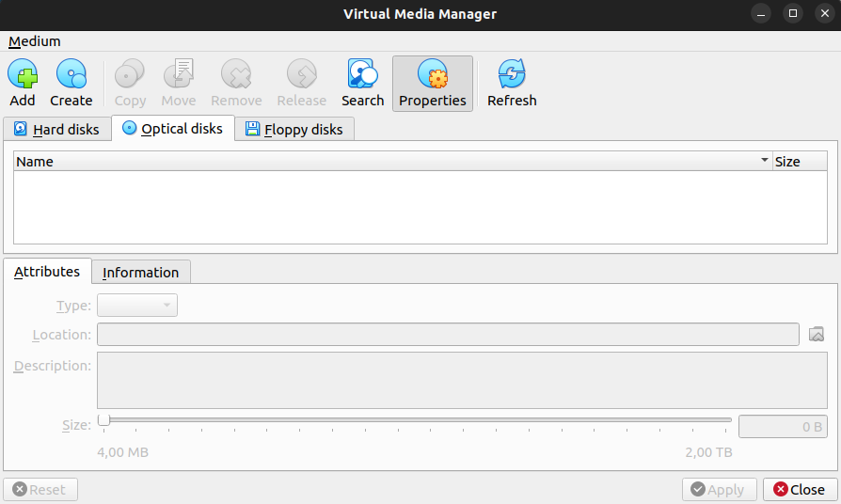This screenshot has height=504, width=841.
Task: Click the Create medium icon
Action: 71,74
